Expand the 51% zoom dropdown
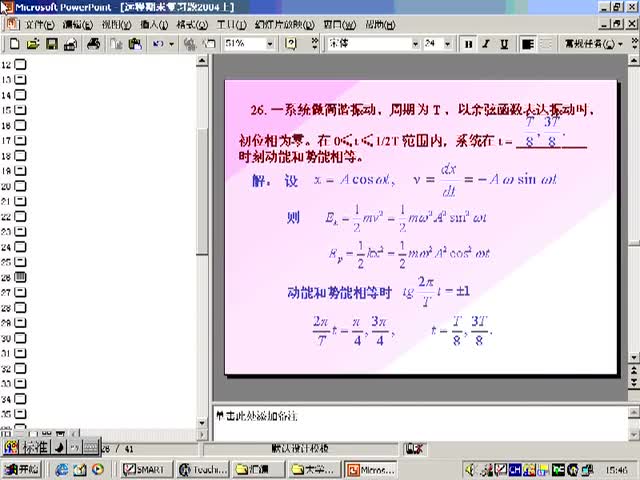The height and width of the screenshot is (480, 640). click(269, 44)
